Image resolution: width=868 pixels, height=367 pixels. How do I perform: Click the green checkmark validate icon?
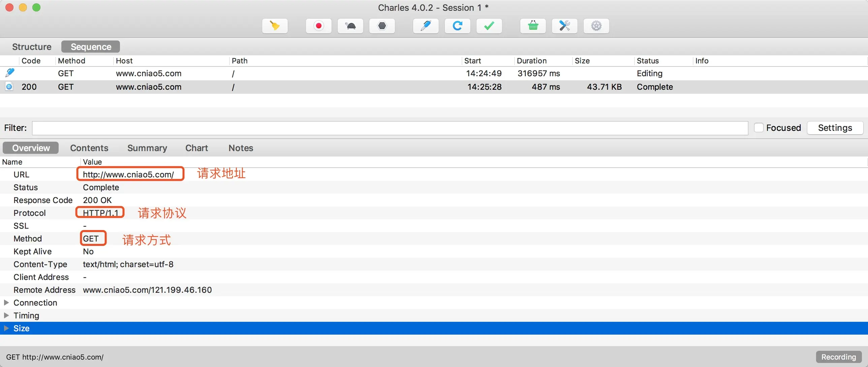[x=489, y=26]
